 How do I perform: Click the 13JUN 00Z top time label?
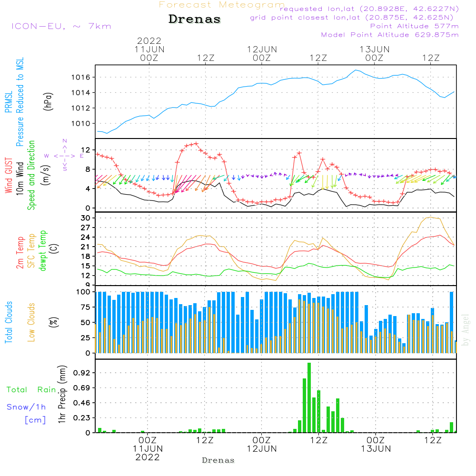[x=375, y=53]
